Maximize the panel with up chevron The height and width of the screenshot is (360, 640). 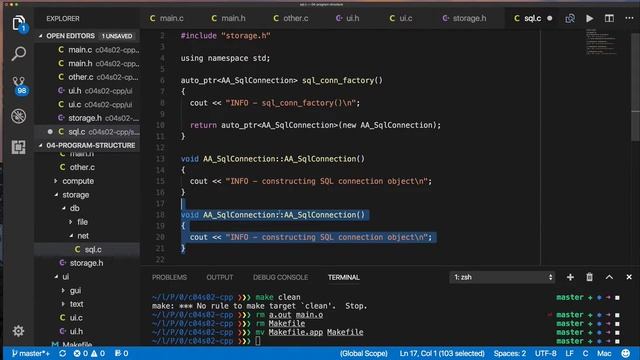(609, 277)
